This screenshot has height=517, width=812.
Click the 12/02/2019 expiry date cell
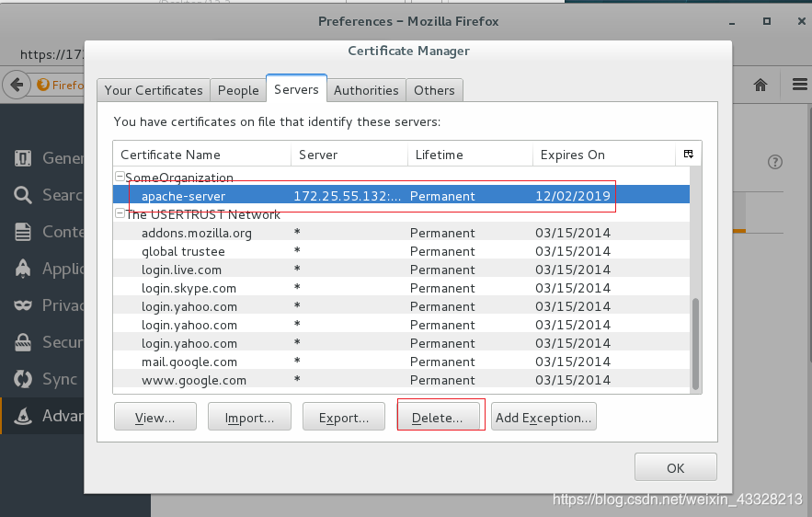click(x=573, y=196)
